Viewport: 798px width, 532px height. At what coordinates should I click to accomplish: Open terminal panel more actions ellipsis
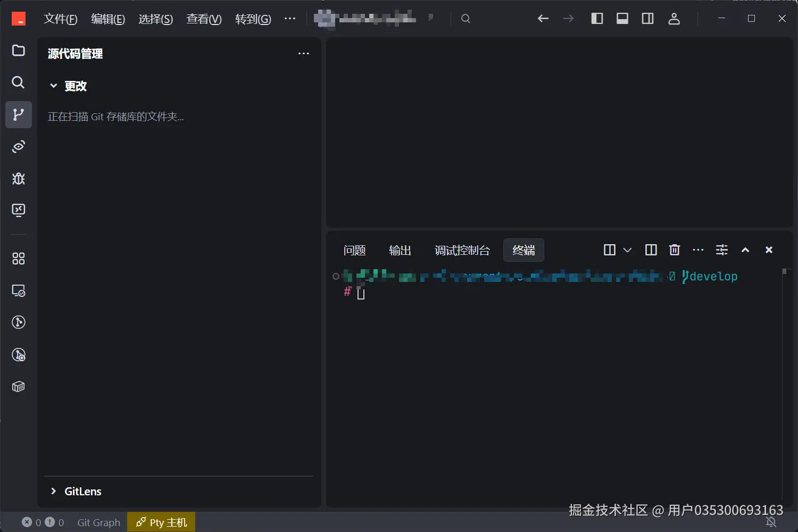(x=698, y=250)
